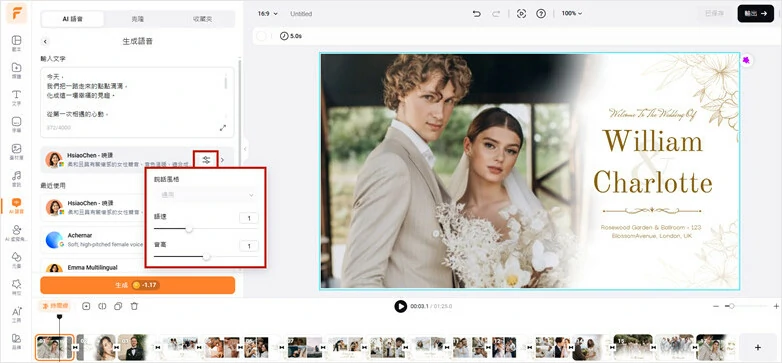Preview video from current scene icon
Screen dimensions: 782x363
(x=521, y=14)
